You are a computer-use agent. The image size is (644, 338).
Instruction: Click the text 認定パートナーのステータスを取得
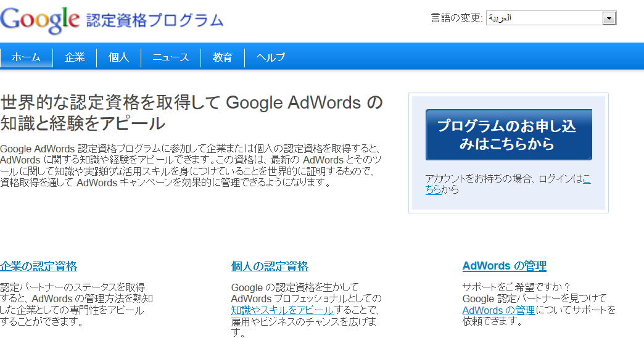[x=73, y=287]
